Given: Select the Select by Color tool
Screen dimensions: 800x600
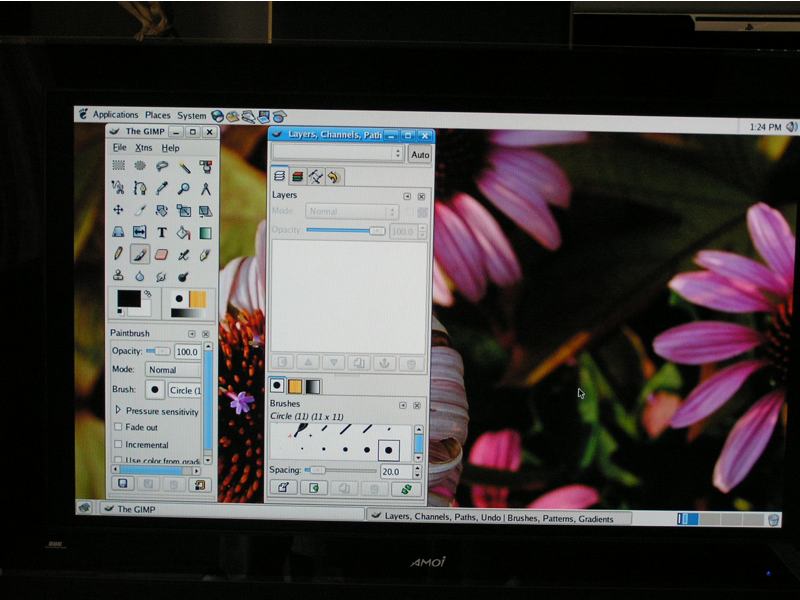Looking at the screenshot, I should pyautogui.click(x=206, y=167).
